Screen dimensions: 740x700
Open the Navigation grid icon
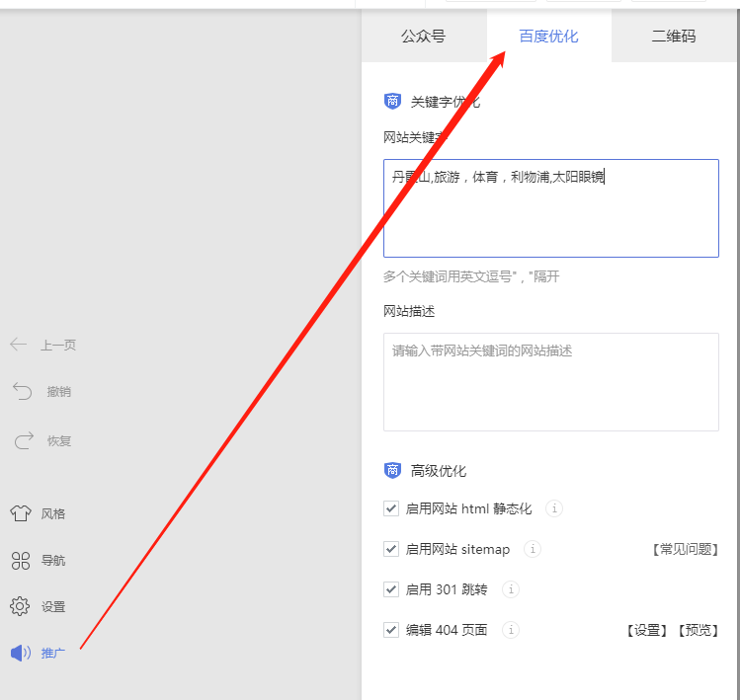click(x=21, y=561)
